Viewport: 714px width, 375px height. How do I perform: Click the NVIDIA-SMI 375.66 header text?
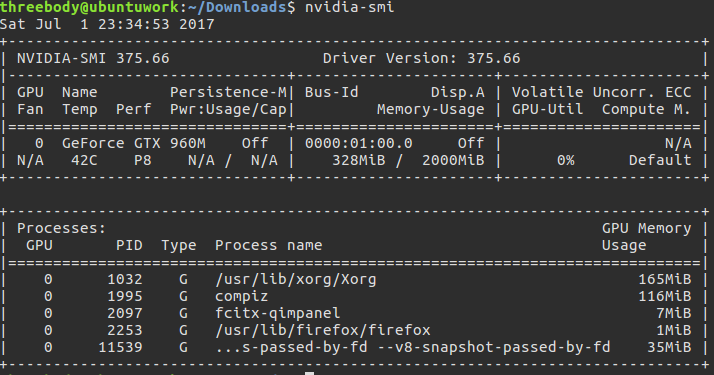point(93,58)
